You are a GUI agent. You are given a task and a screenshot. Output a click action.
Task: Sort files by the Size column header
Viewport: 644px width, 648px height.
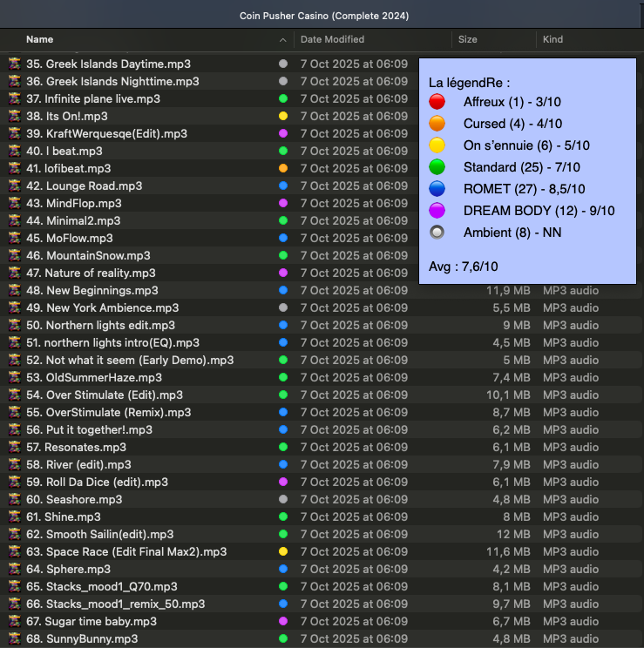[467, 40]
